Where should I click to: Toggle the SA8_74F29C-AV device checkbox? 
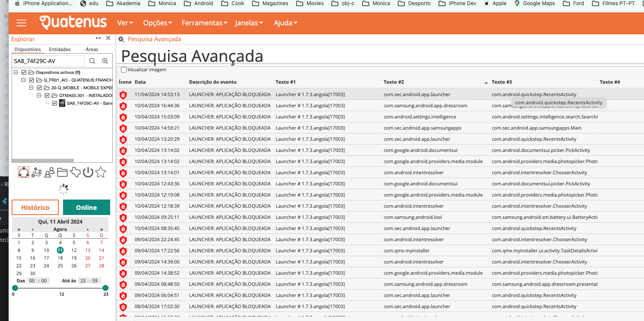point(55,103)
